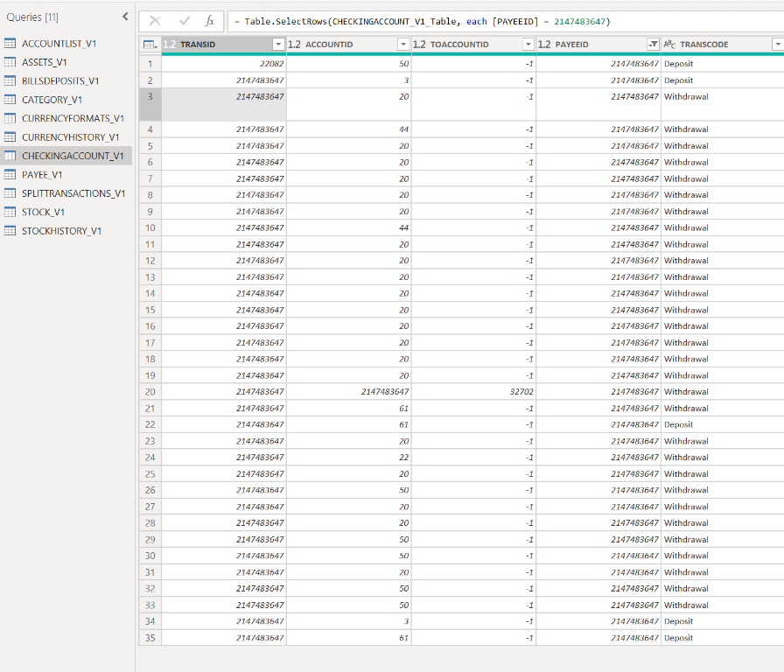Click the Queries [11] pane title
Viewport: 784px width, 672px height.
click(32, 17)
